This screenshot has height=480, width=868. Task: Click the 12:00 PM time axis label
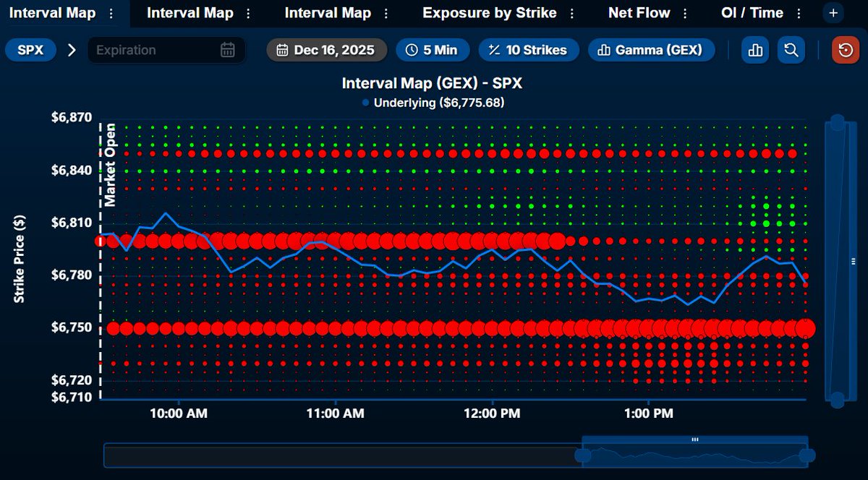click(x=493, y=414)
